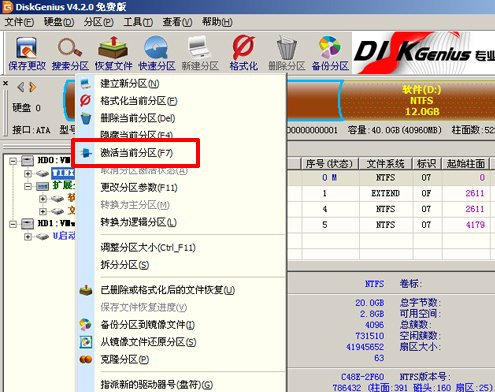Select the 扩展 extended partition in tree
This screenshot has width=495, height=392.
tap(63, 186)
